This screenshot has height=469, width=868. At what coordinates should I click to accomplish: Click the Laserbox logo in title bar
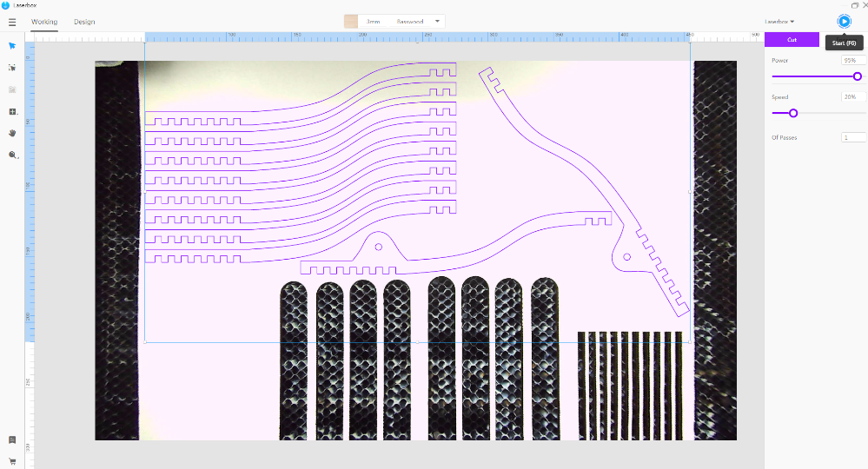click(5, 5)
